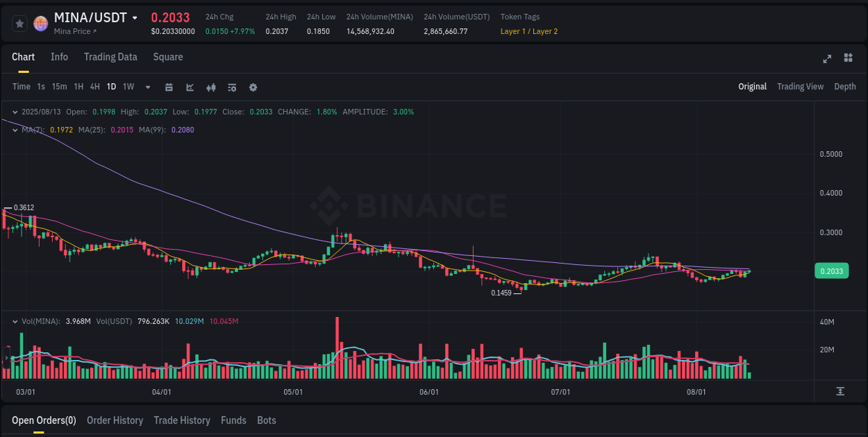This screenshot has height=437, width=868.
Task: Collapse the OHLC info row chevron
Action: click(15, 111)
